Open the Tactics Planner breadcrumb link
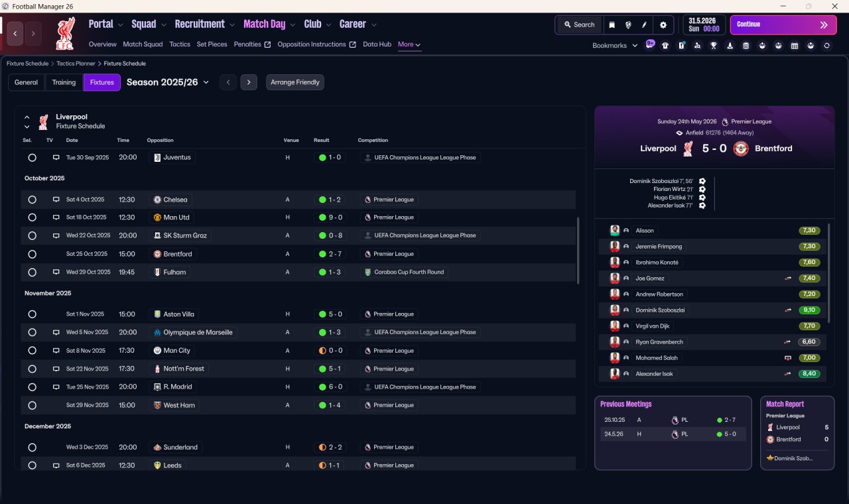The width and height of the screenshot is (849, 504). (76, 64)
